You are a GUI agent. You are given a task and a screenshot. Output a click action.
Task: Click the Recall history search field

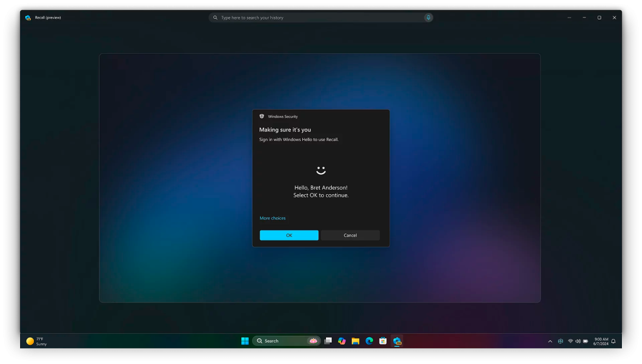320,18
